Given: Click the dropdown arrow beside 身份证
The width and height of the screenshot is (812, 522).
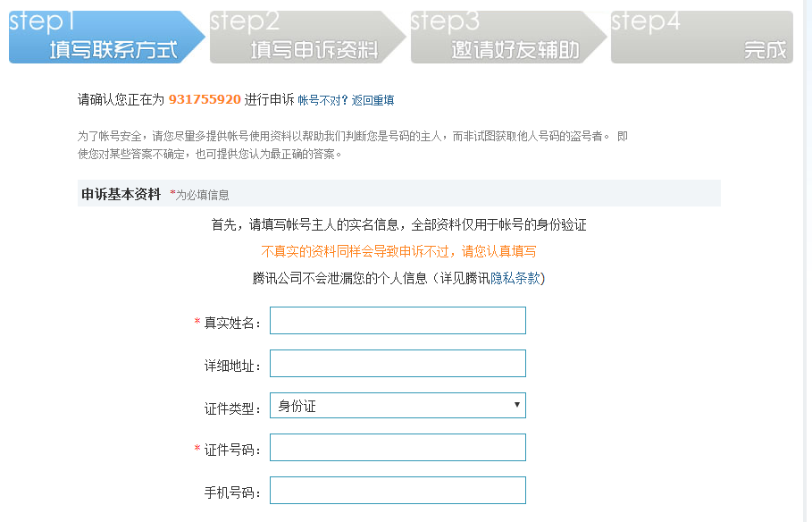Looking at the screenshot, I should tap(516, 405).
